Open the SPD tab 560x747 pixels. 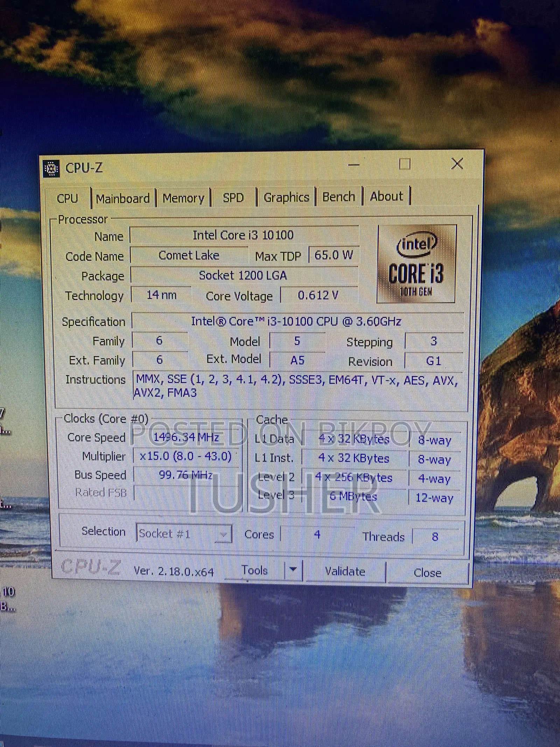tap(233, 198)
